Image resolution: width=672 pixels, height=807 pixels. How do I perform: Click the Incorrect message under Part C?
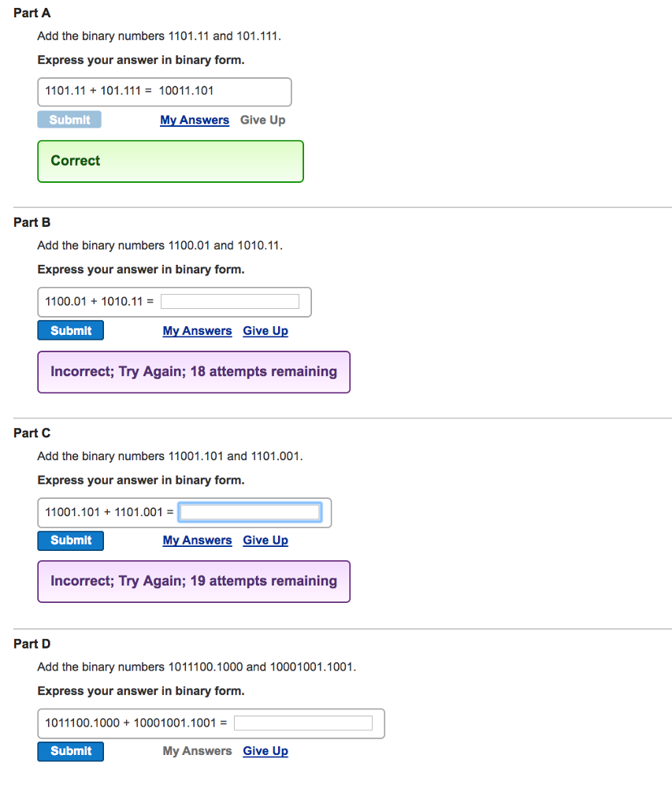tap(193, 581)
